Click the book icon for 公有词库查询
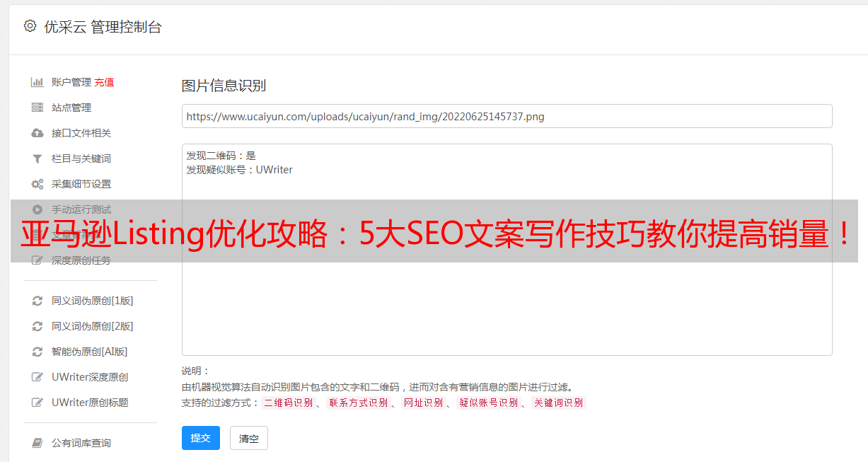868x462 pixels. (37, 443)
